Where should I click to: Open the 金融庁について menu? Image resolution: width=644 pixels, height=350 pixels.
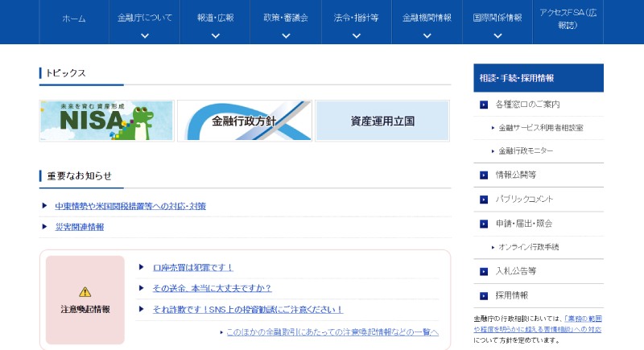click(145, 18)
